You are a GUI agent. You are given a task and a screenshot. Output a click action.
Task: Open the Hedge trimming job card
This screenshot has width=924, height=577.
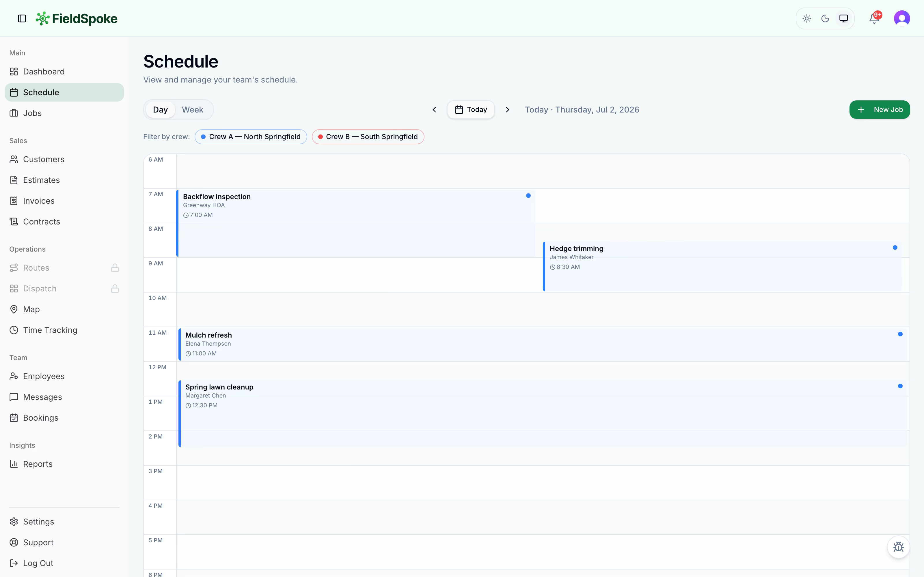point(722,266)
